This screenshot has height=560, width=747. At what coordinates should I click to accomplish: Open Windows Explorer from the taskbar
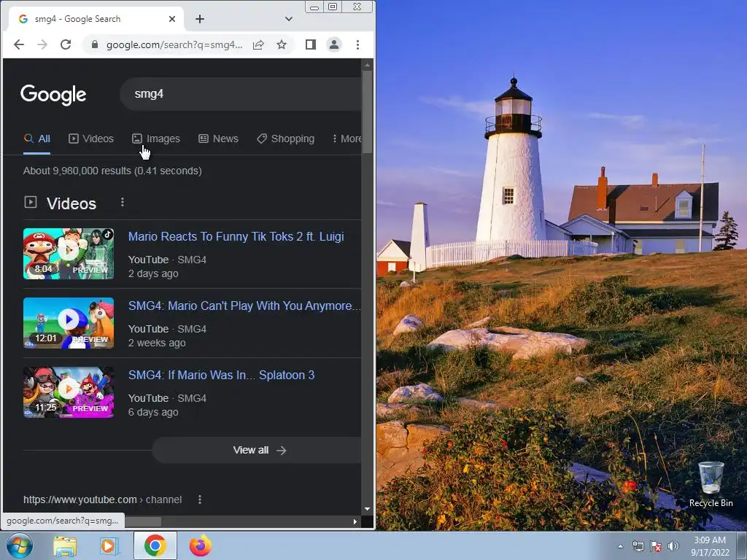point(65,545)
